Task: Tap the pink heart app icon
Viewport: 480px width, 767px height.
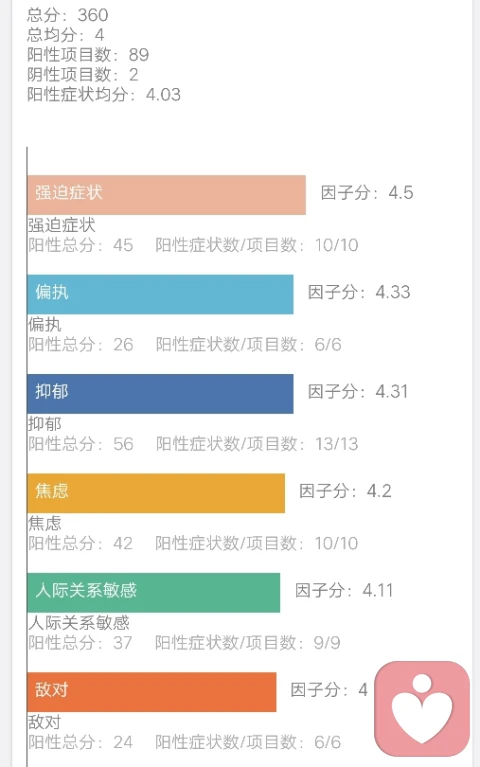Action: point(422,708)
